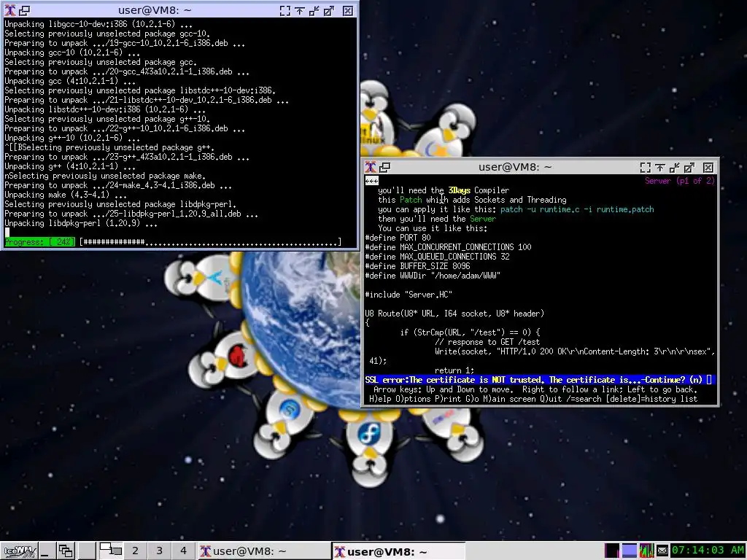Open the window menu icon of the Lynx terminal
The width and height of the screenshot is (747, 560).
(370, 167)
